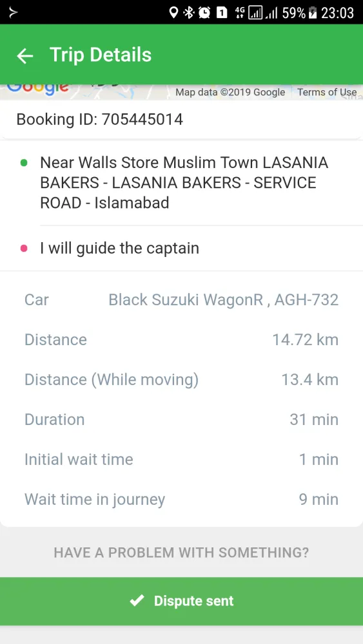Viewport: 363px width, 644px height.
Task: Tap the back arrow in header
Action: [x=25, y=55]
